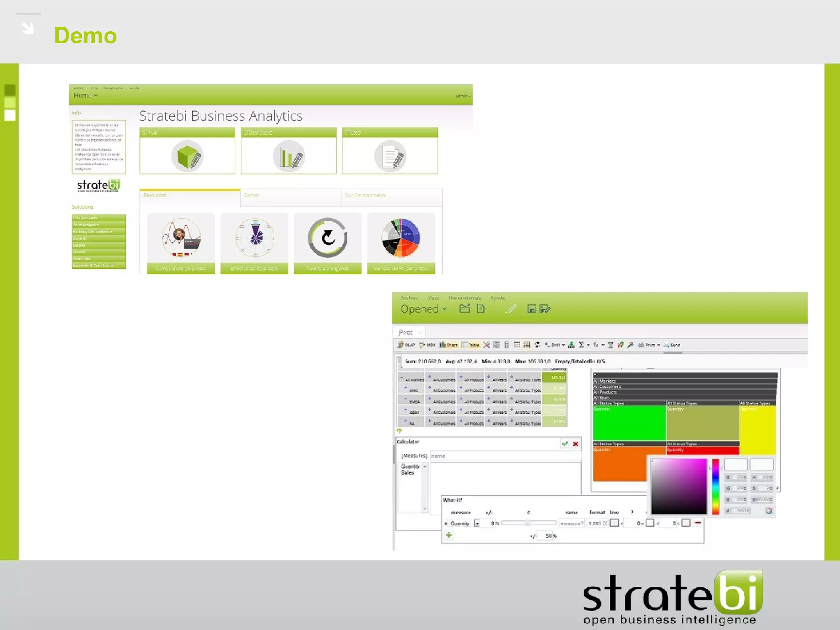Screen dimensions: 840x630
Task: Click the Send button
Action: coord(672,345)
